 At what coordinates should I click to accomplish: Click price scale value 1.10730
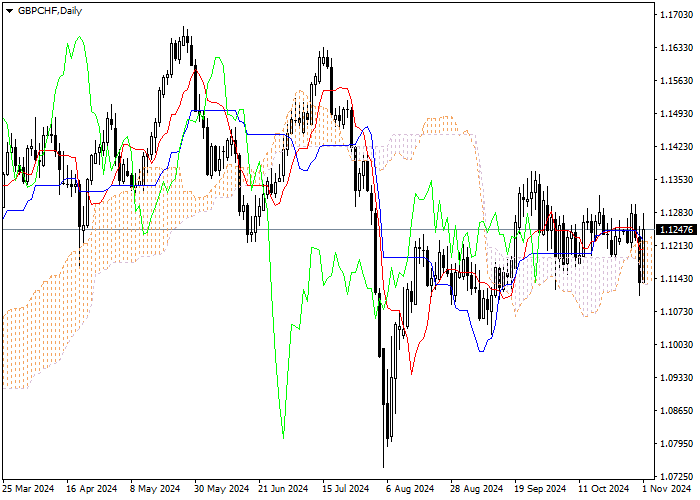pyautogui.click(x=676, y=311)
